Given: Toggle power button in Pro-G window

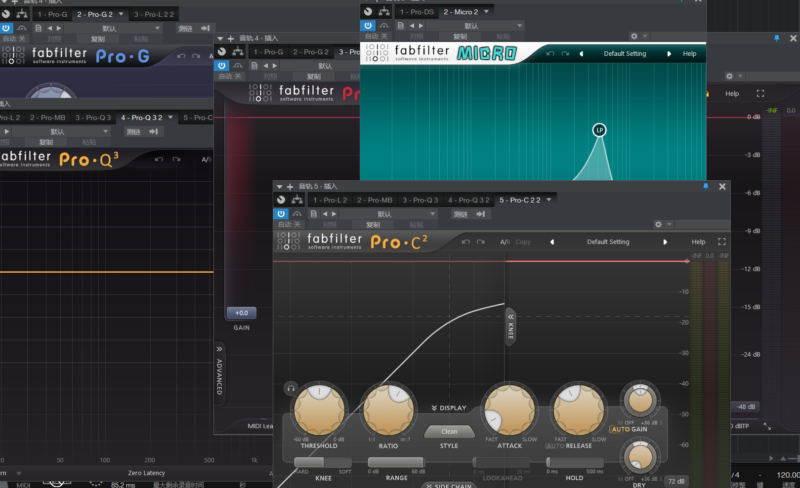Looking at the screenshot, I should pyautogui.click(x=6, y=28).
